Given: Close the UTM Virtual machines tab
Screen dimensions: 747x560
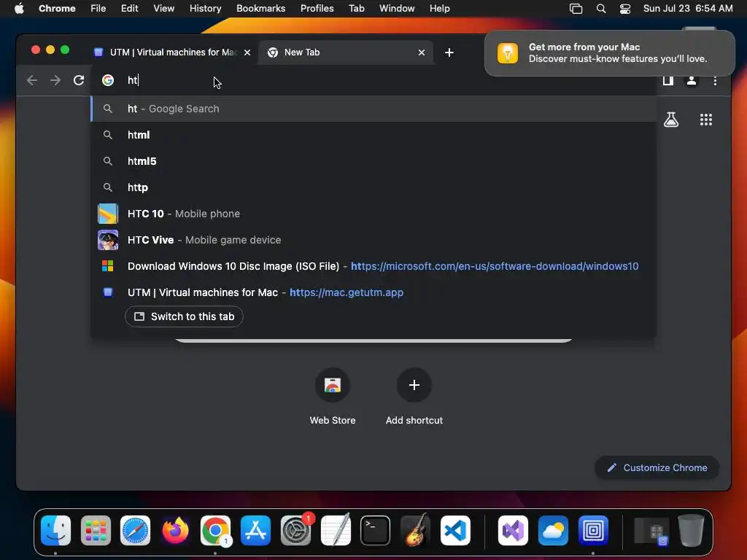Looking at the screenshot, I should (247, 52).
